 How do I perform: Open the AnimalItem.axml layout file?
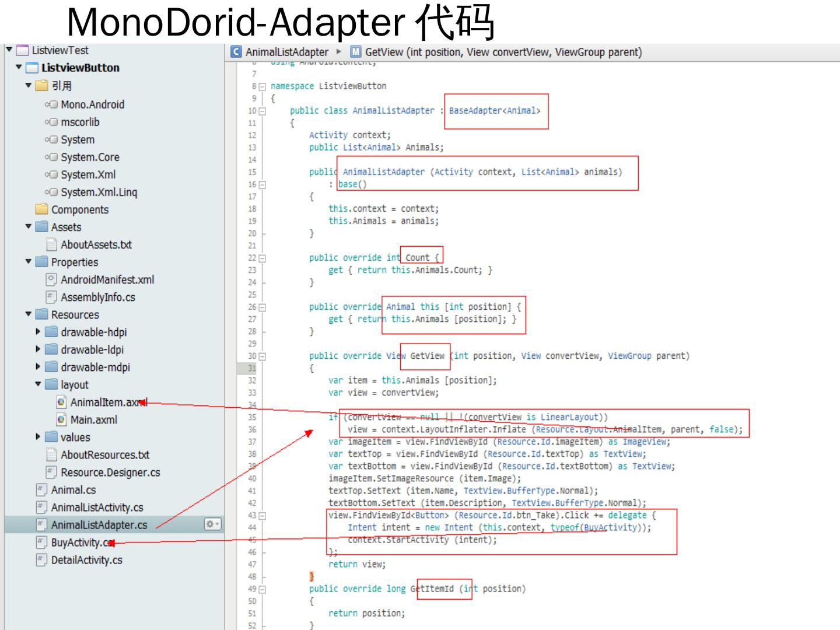coord(108,402)
